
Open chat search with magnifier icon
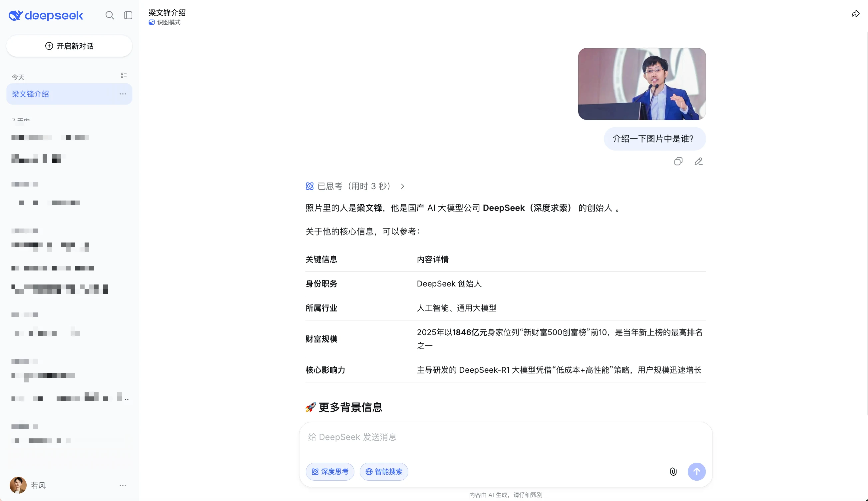(110, 15)
